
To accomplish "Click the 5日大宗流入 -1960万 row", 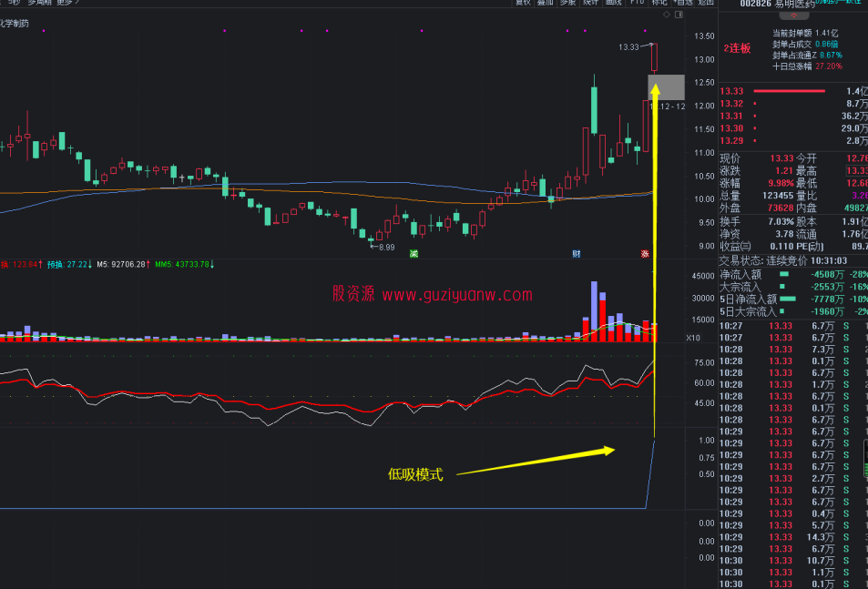I will click(793, 312).
